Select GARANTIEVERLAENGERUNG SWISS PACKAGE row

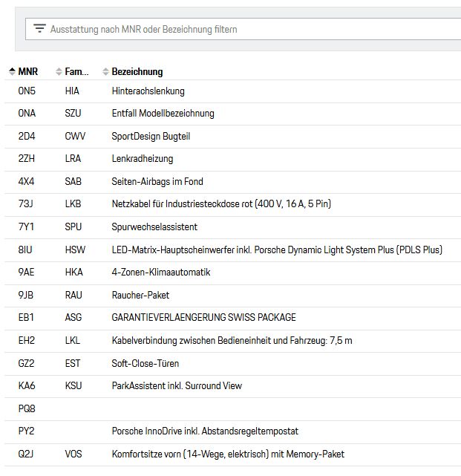point(203,318)
